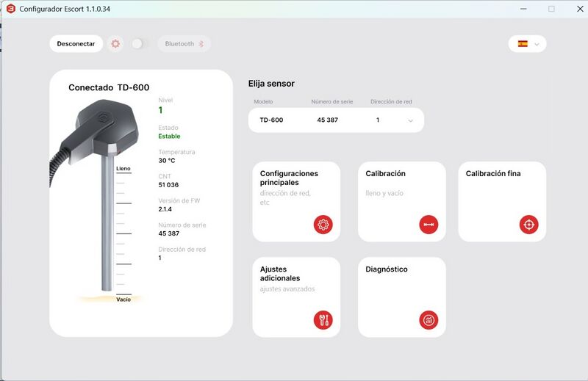
Task: Click the Estable status text
Action: (169, 137)
